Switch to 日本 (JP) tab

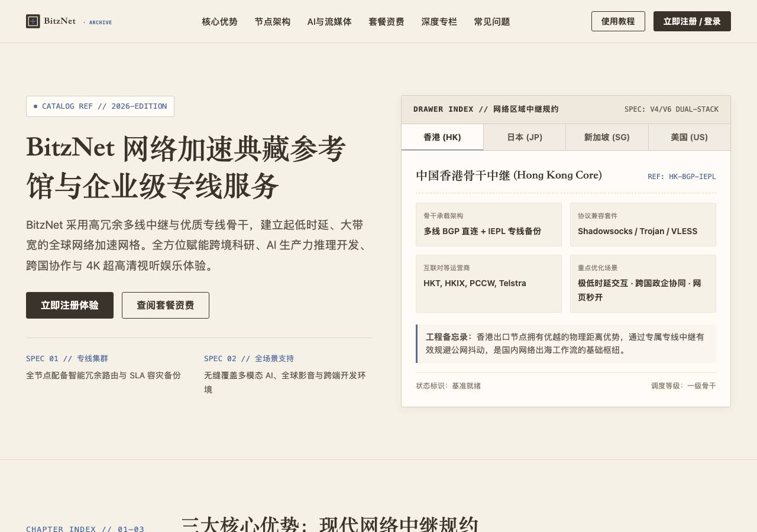(x=525, y=137)
